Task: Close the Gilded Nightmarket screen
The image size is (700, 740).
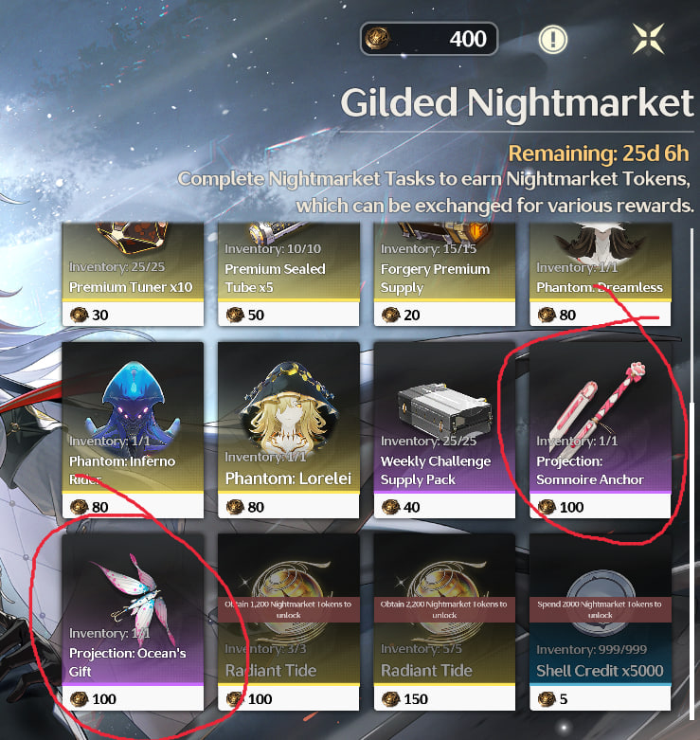Action: [x=649, y=39]
